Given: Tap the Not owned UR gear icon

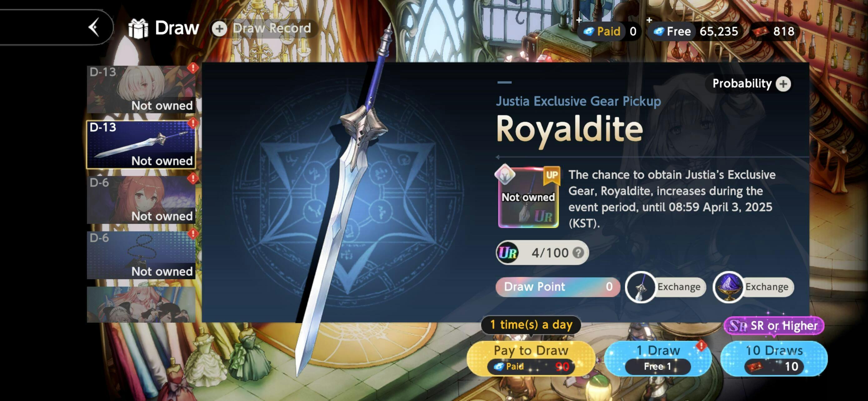Looking at the screenshot, I should coord(528,197).
